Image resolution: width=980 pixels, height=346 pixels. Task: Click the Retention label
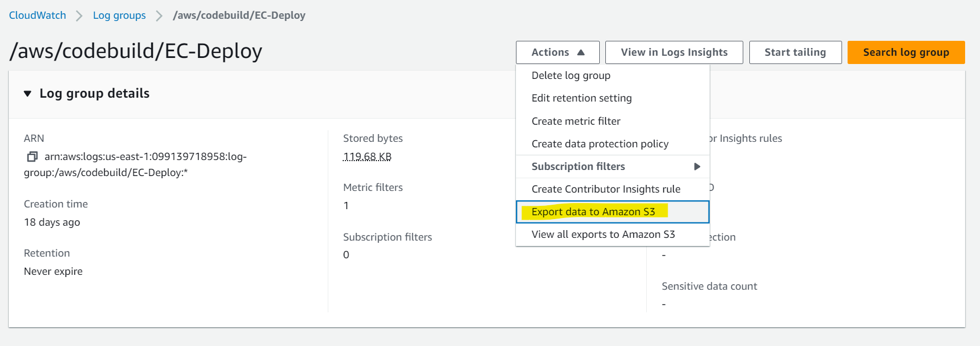(47, 253)
